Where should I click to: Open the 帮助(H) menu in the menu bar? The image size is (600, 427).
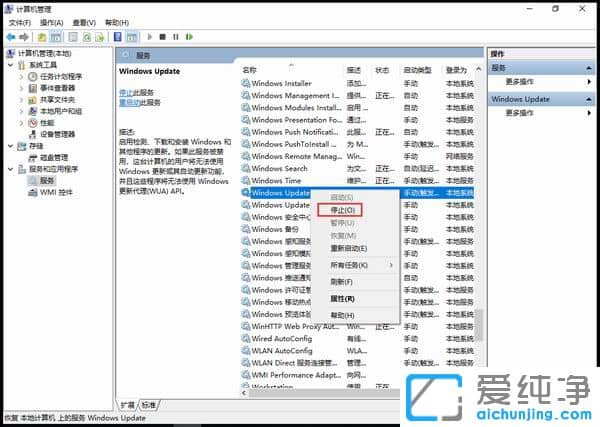117,23
